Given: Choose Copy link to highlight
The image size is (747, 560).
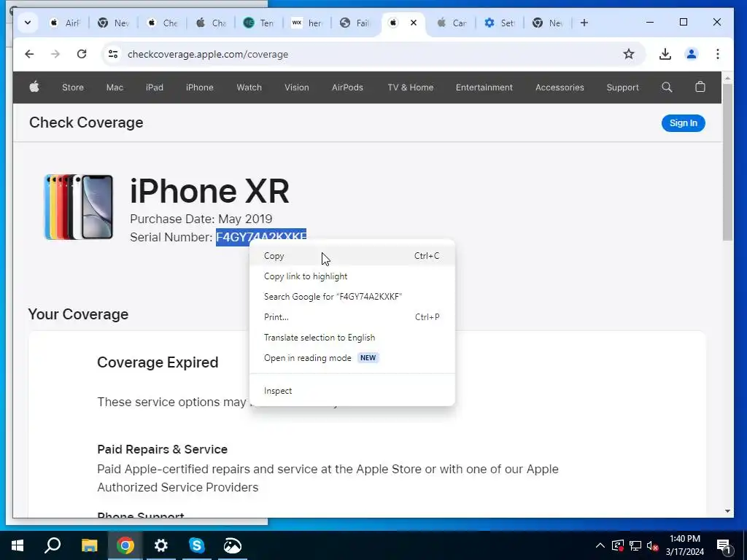Looking at the screenshot, I should [352, 276].
